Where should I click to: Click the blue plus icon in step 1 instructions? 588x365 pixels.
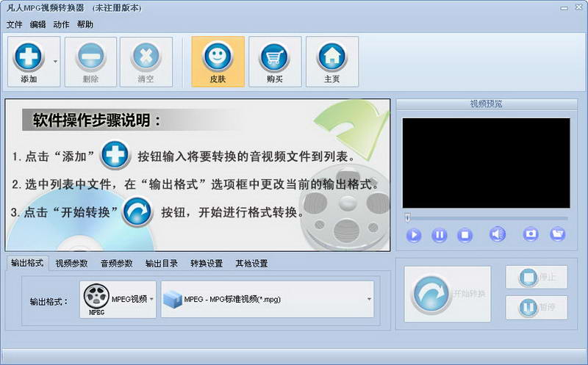[115, 155]
